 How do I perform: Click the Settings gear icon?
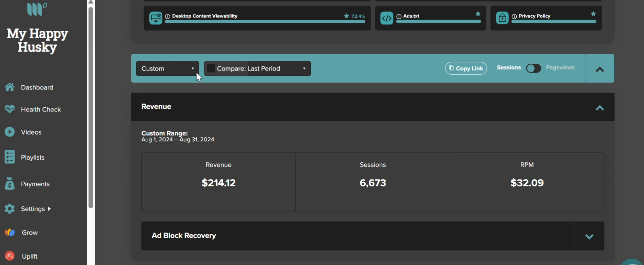tap(10, 209)
